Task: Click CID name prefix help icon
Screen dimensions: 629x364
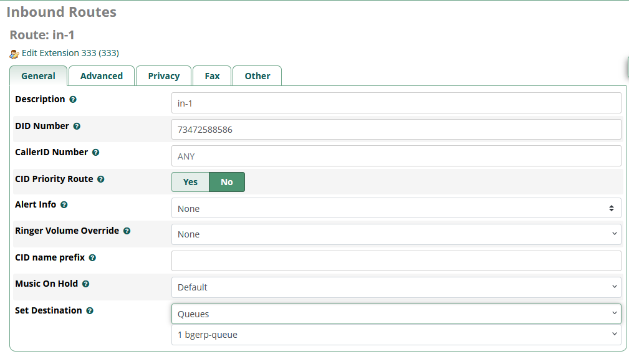Action: [x=92, y=258]
